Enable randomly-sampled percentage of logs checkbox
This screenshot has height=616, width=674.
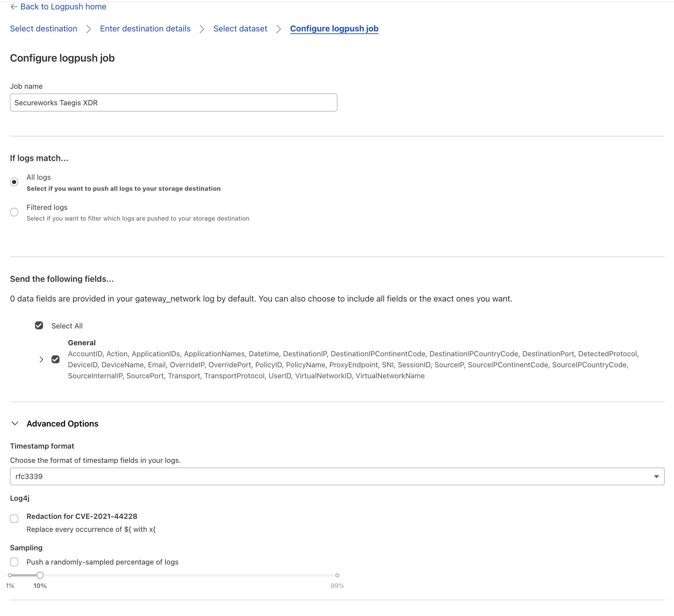14,562
